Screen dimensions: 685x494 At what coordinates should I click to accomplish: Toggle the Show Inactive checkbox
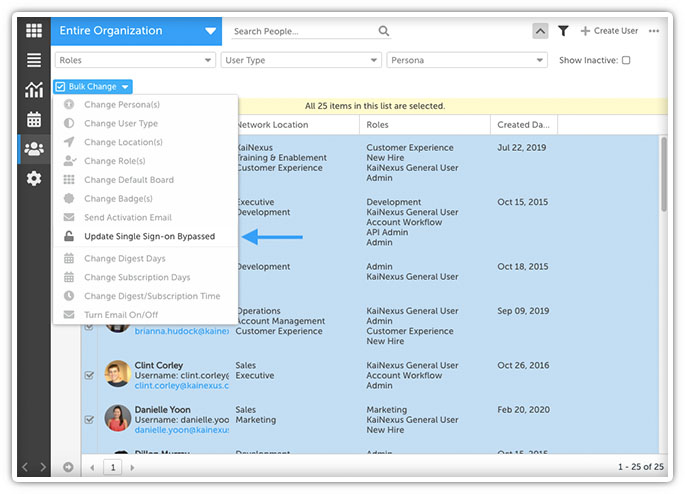[626, 60]
